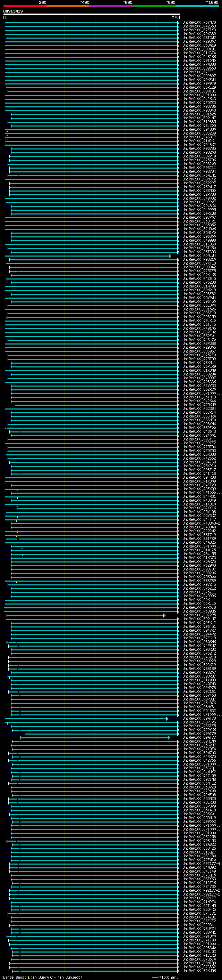This screenshot has height=980, width=222.
Task: Select the UniRef100_P29311 label
Action: pyautogui.click(x=199, y=924)
